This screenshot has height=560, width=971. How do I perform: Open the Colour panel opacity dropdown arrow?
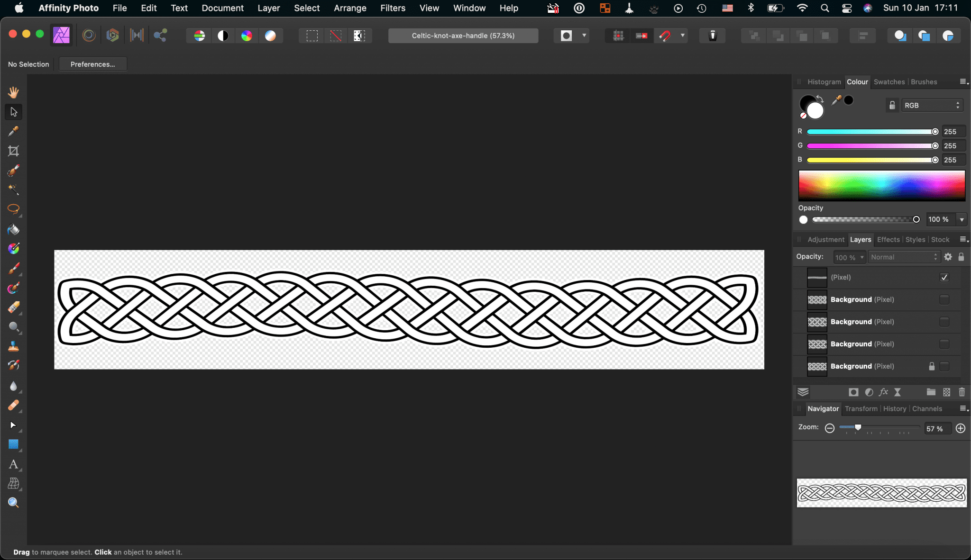[962, 219]
